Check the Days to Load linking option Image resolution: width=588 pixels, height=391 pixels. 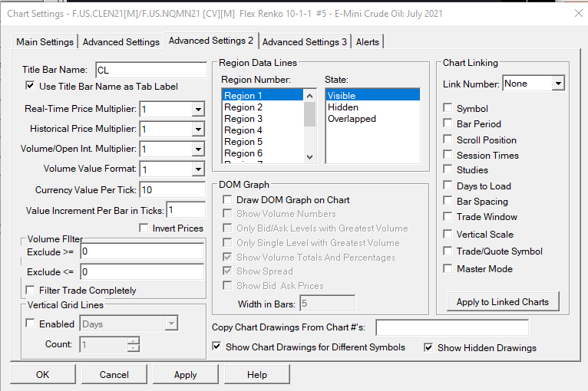[x=448, y=186]
